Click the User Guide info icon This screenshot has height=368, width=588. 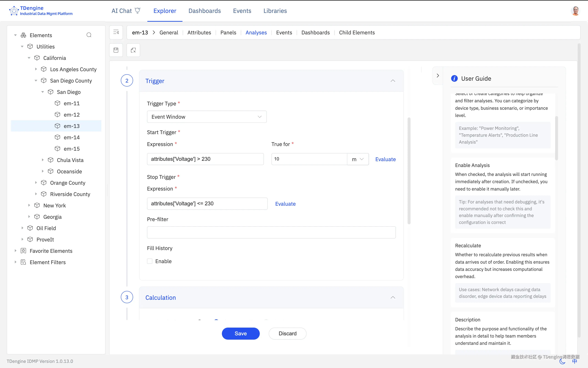point(455,78)
